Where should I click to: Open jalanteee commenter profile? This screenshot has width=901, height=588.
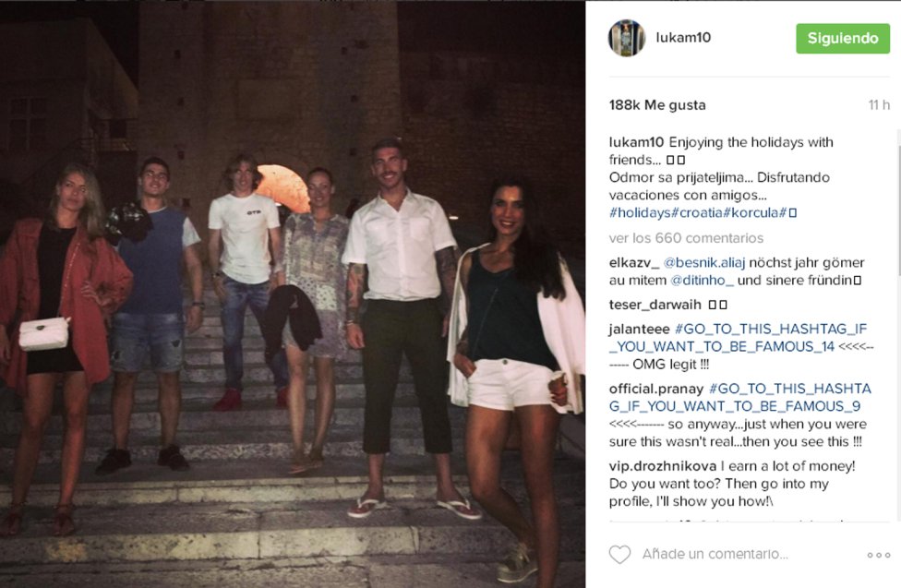click(639, 329)
